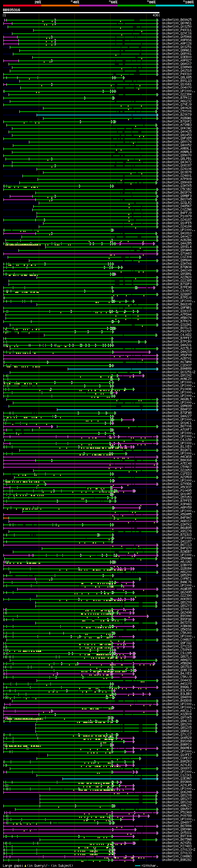Select hit label UniRef100_B7PE98
This screenshot has width=197, height=868.
click(177, 287)
